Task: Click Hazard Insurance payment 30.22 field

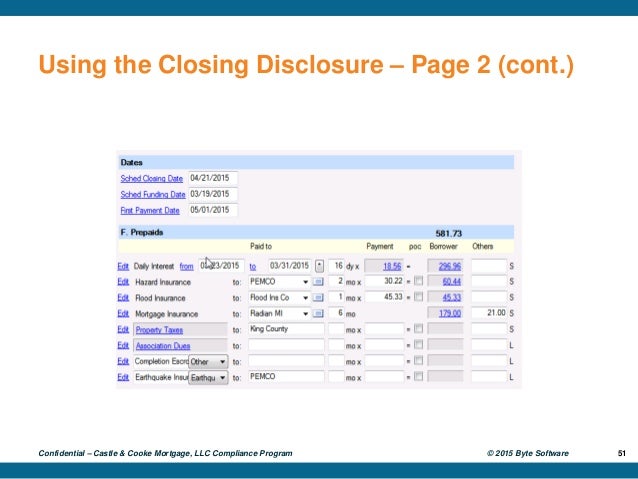Action: tap(384, 281)
